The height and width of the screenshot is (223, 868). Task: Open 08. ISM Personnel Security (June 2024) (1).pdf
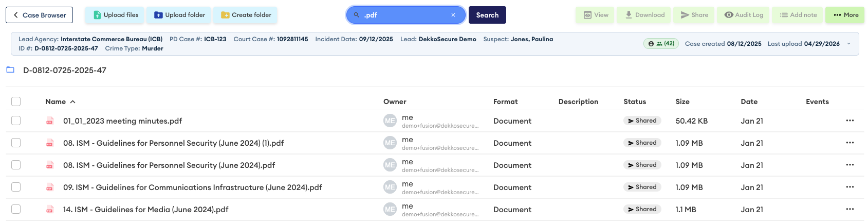pyautogui.click(x=173, y=143)
